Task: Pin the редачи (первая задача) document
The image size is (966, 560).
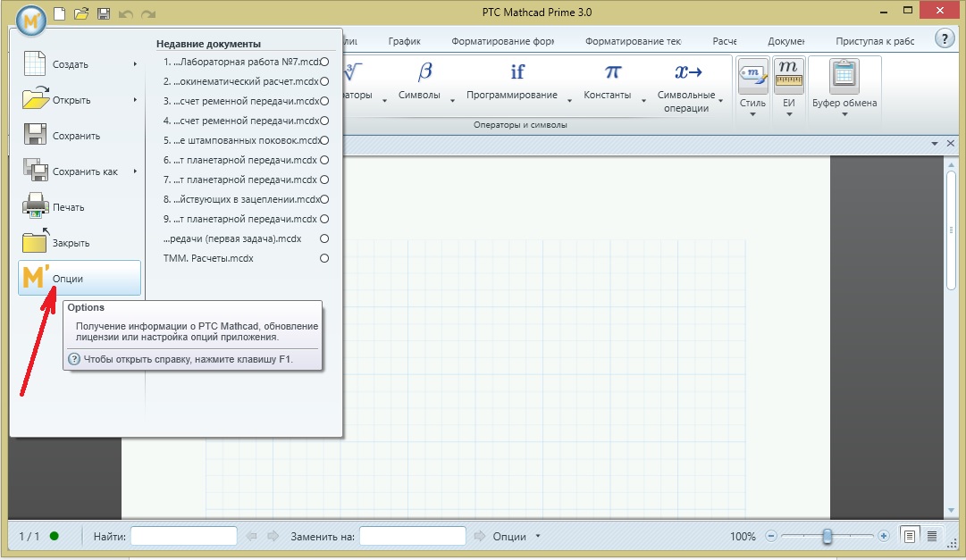Action: click(324, 239)
